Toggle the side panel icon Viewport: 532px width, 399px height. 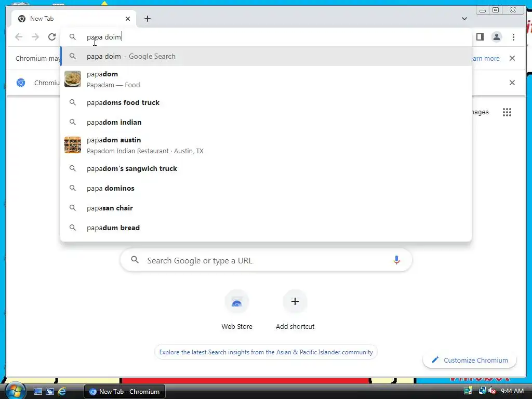480,37
